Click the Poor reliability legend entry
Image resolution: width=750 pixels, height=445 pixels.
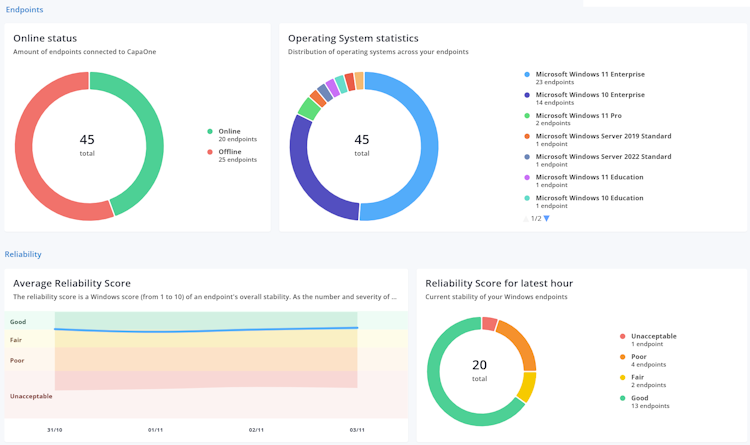tap(643, 360)
